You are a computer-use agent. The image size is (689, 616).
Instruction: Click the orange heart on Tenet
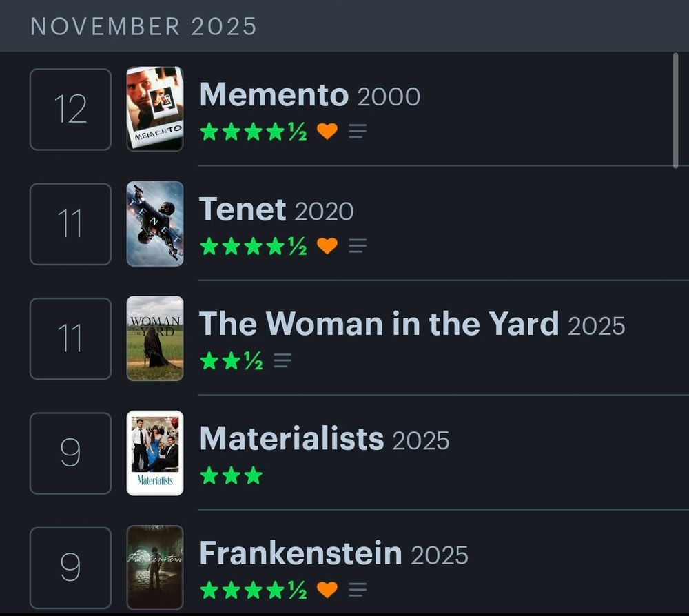[x=327, y=246]
